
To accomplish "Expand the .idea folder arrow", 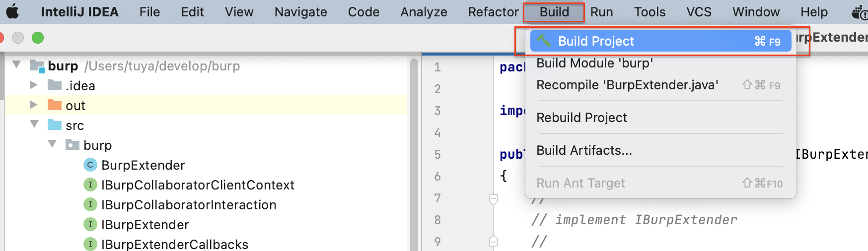I will [34, 85].
